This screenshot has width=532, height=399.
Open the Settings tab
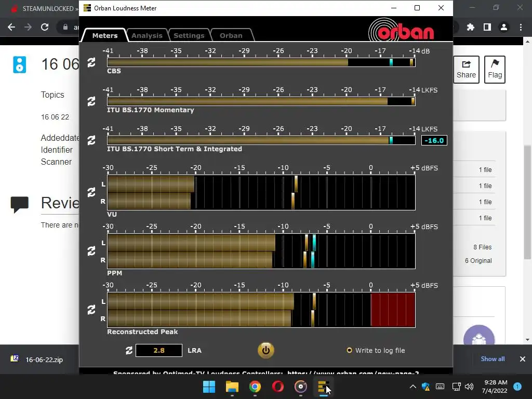[x=189, y=35]
